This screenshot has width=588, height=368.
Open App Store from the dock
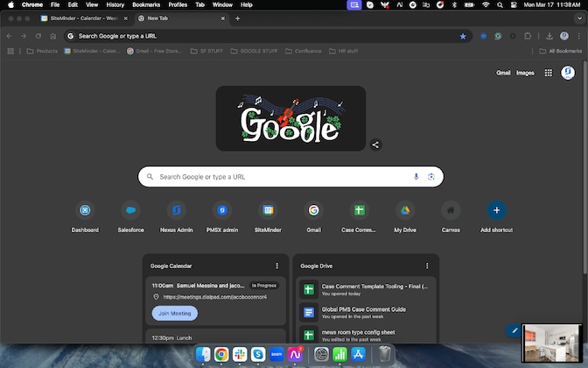tap(358, 354)
